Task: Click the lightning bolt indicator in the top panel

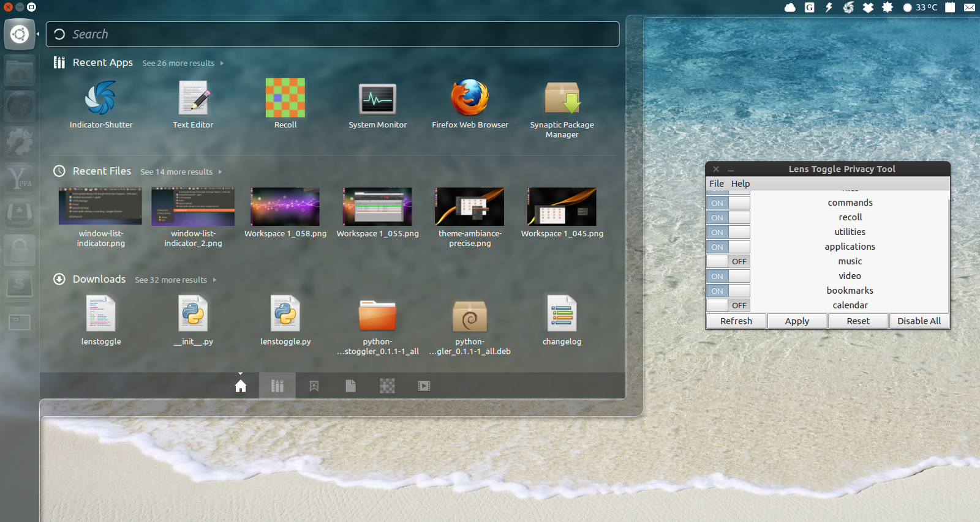Action: [829, 7]
